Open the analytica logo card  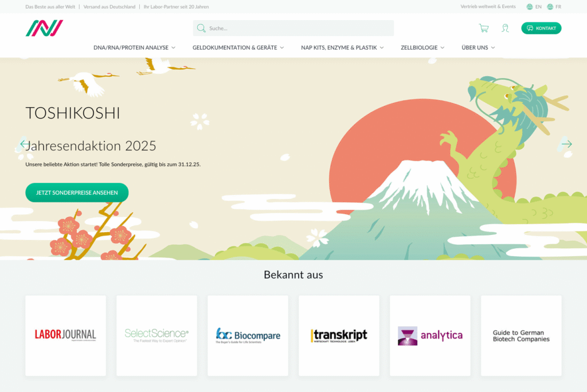click(x=430, y=335)
